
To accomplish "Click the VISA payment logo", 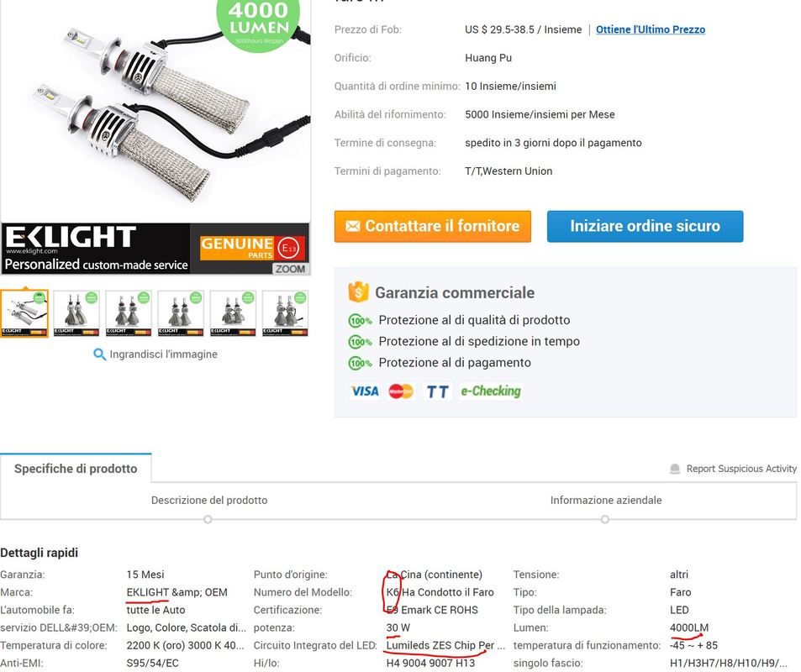I will pyautogui.click(x=365, y=391).
